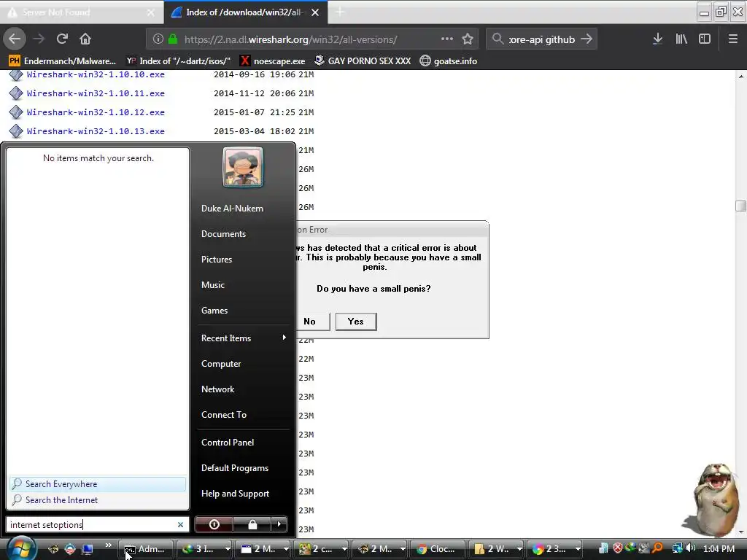
Task: Open goatse.info bookmark
Action: click(449, 61)
